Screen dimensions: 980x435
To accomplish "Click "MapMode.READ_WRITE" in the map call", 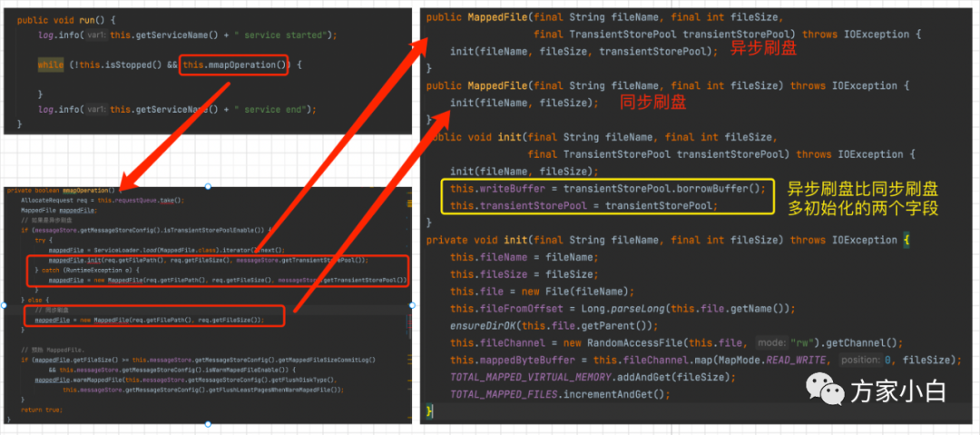I will (x=775, y=360).
